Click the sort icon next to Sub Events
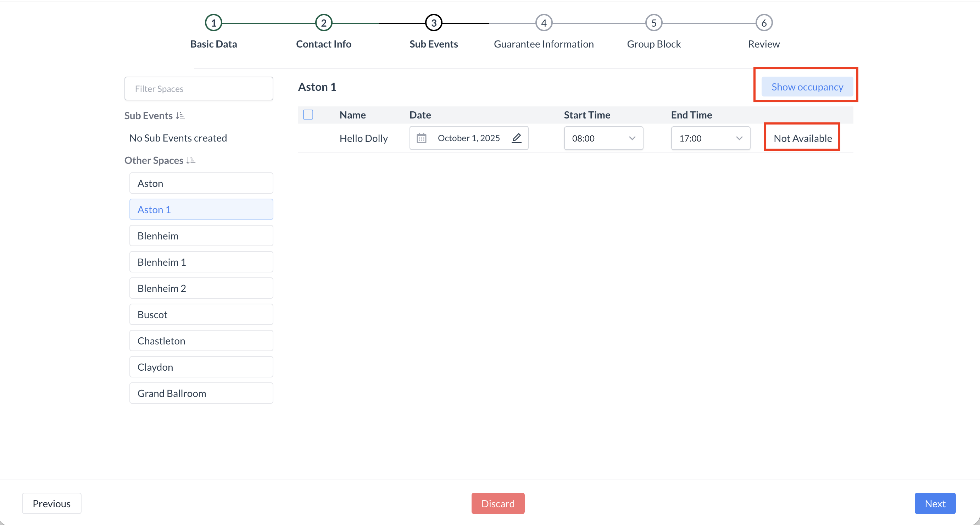The image size is (980, 525). [180, 116]
